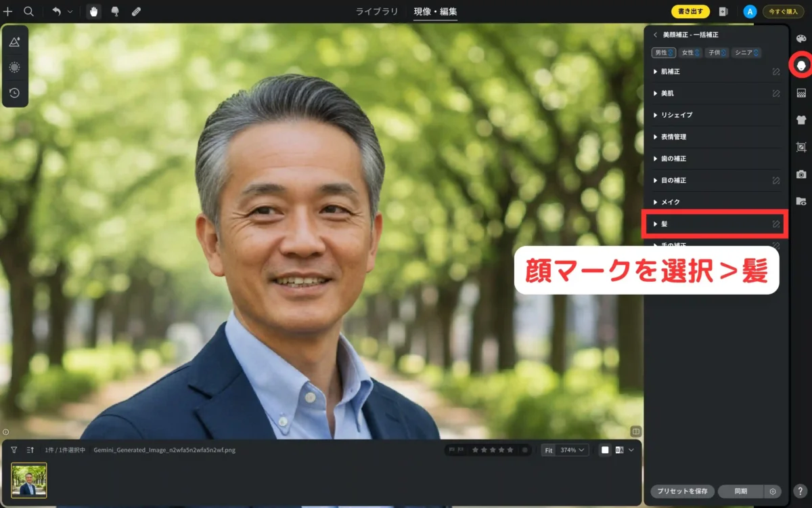
Task: Open the face retouch panel icon
Action: tap(801, 64)
